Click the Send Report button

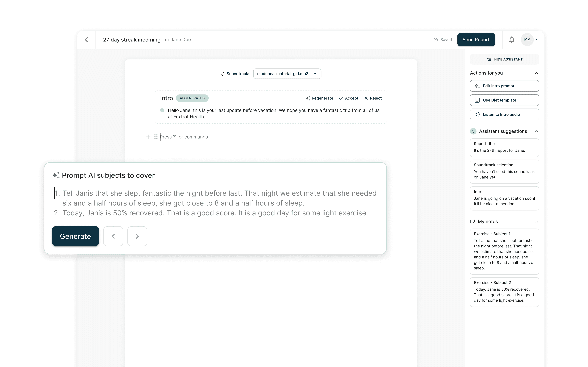point(476,40)
